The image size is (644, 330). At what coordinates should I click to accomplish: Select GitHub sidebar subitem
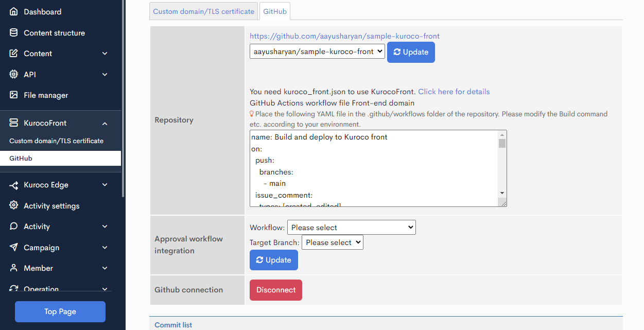pyautogui.click(x=60, y=158)
